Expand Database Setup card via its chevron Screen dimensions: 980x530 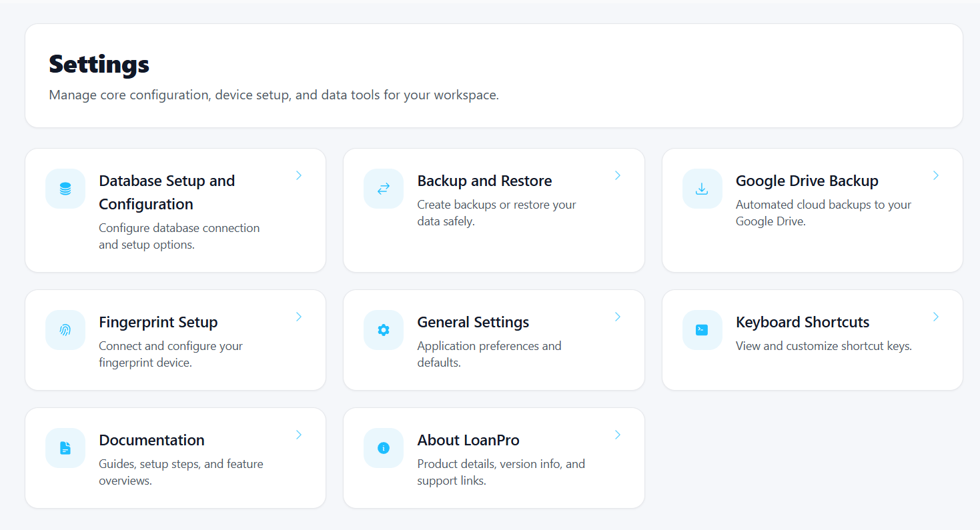coord(299,175)
